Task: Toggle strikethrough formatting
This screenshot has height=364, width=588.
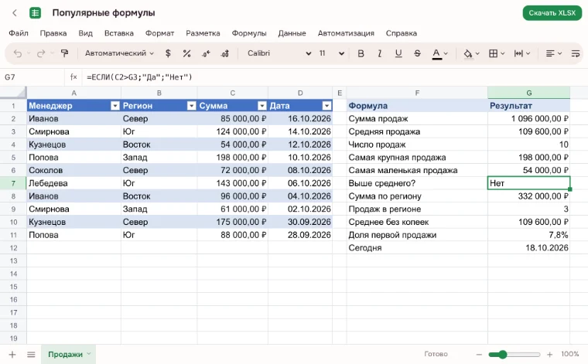Action: pos(417,53)
